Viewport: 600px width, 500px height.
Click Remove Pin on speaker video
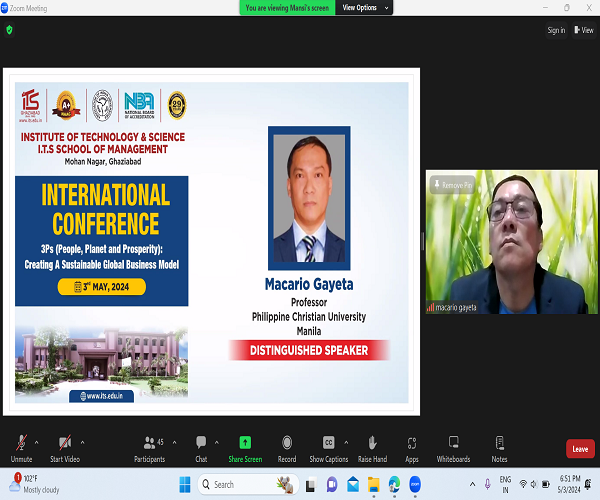453,185
